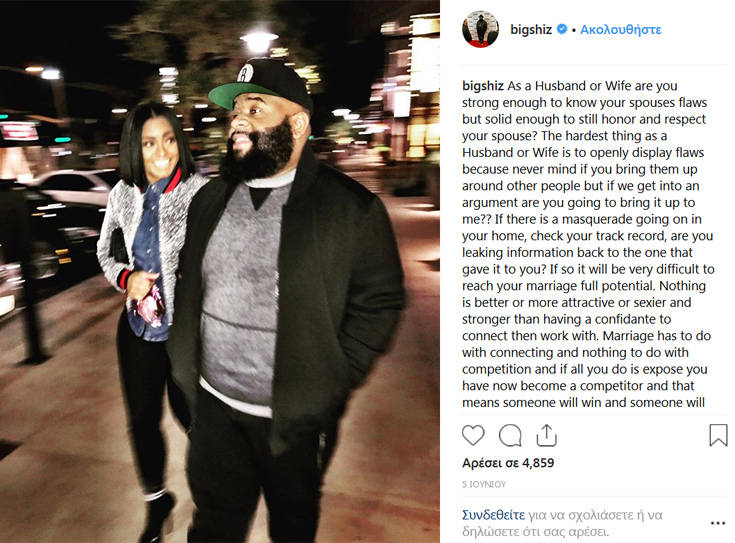Log in using the Συνδεθείτε link

point(493,515)
